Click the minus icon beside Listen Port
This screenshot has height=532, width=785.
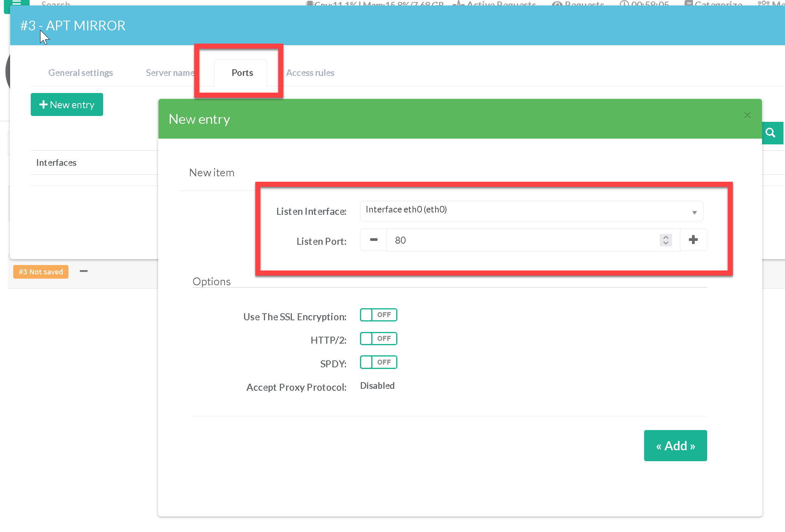tap(373, 240)
